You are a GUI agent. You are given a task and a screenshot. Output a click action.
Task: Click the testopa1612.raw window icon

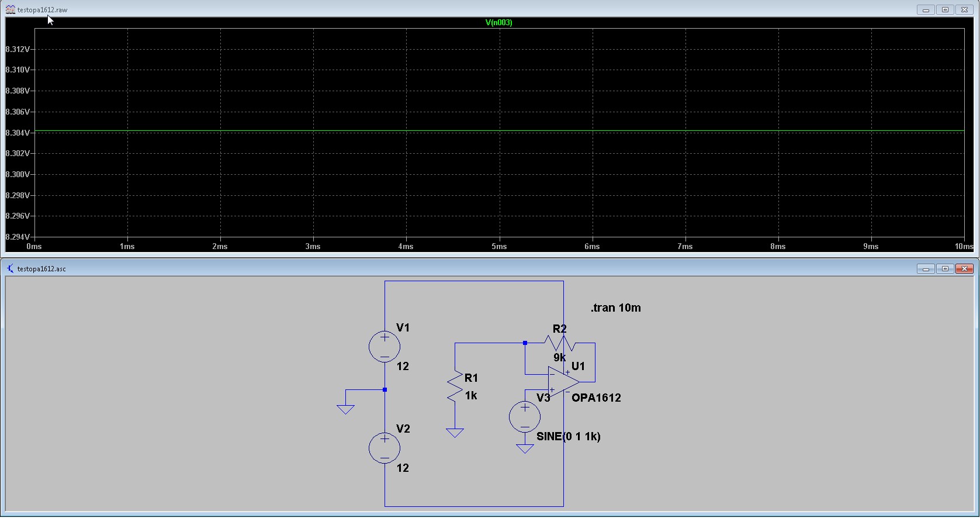pyautogui.click(x=10, y=9)
